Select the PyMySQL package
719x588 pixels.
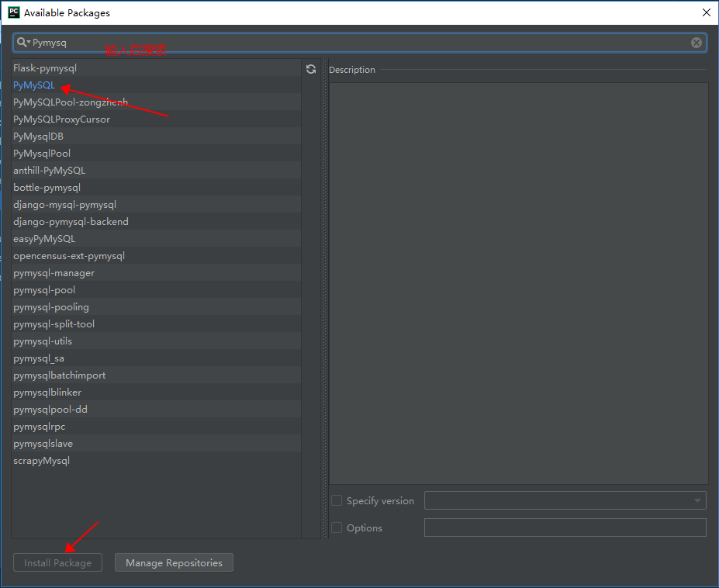[x=157, y=85]
